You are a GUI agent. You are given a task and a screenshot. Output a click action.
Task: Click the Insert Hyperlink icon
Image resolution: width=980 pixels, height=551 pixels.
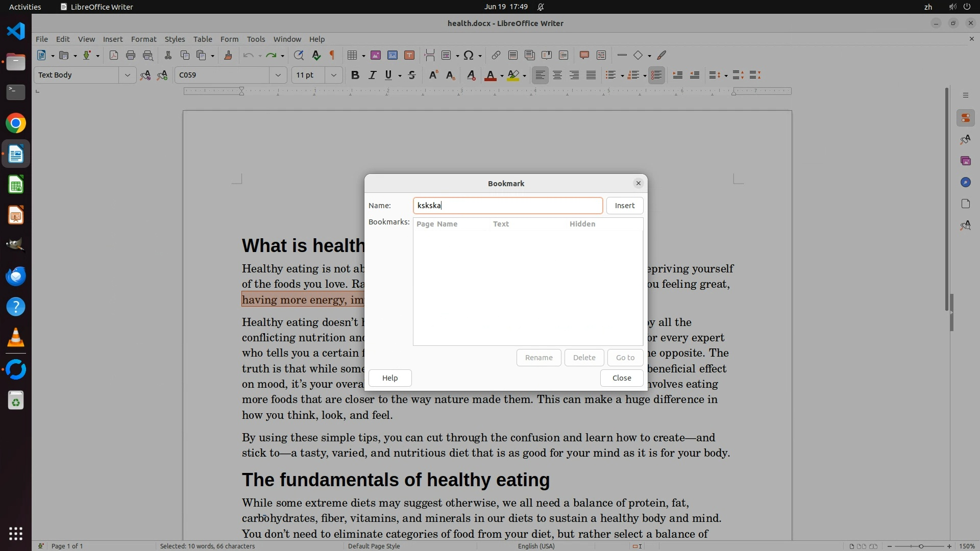(x=496, y=55)
